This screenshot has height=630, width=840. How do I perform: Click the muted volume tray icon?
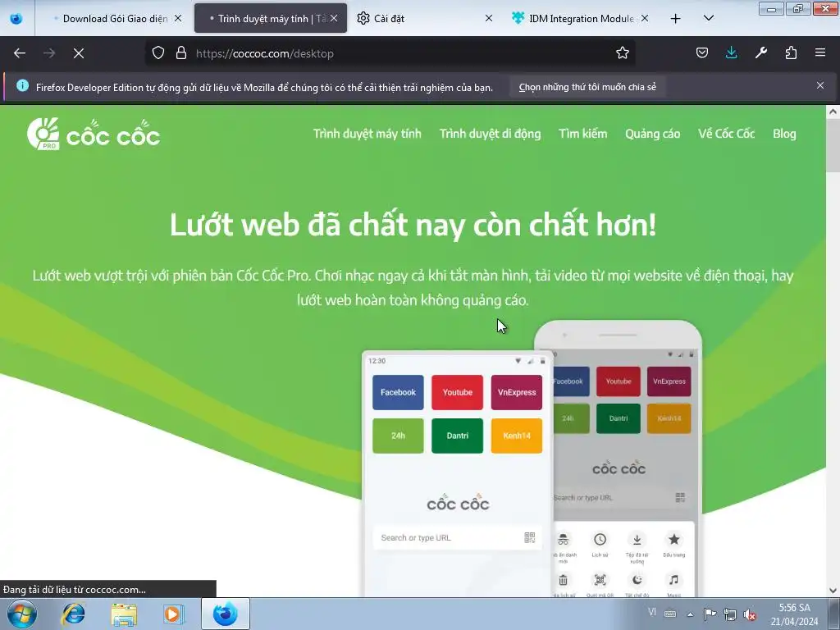pos(750,614)
